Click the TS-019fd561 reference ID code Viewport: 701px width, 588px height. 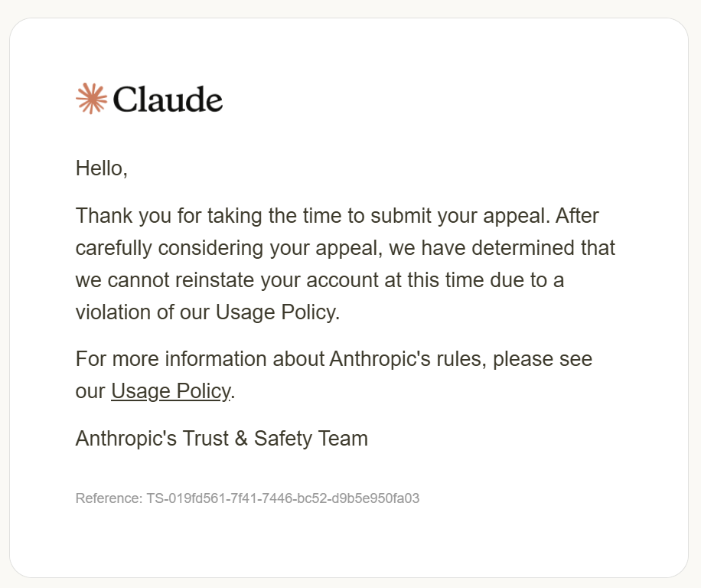coord(283,498)
